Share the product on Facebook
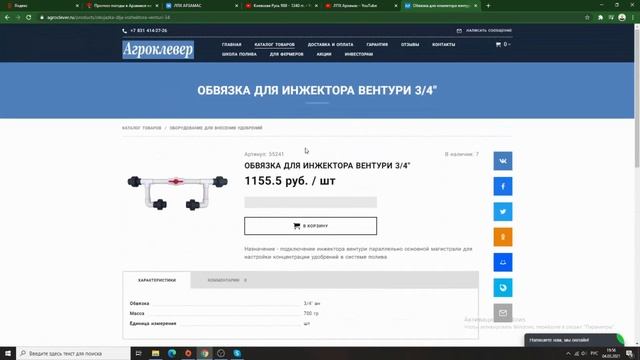 click(x=502, y=186)
